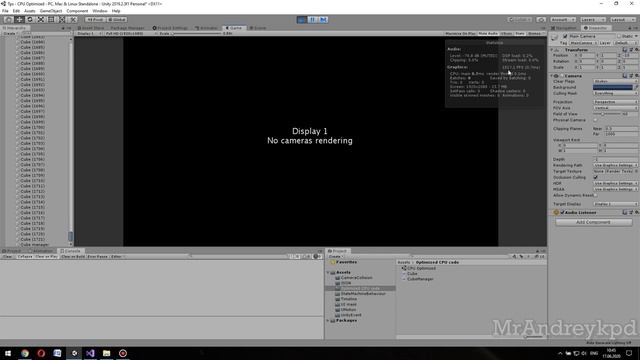Image resolution: width=640 pixels, height=360 pixels.
Task: Open the Component menu
Action: pos(77,11)
